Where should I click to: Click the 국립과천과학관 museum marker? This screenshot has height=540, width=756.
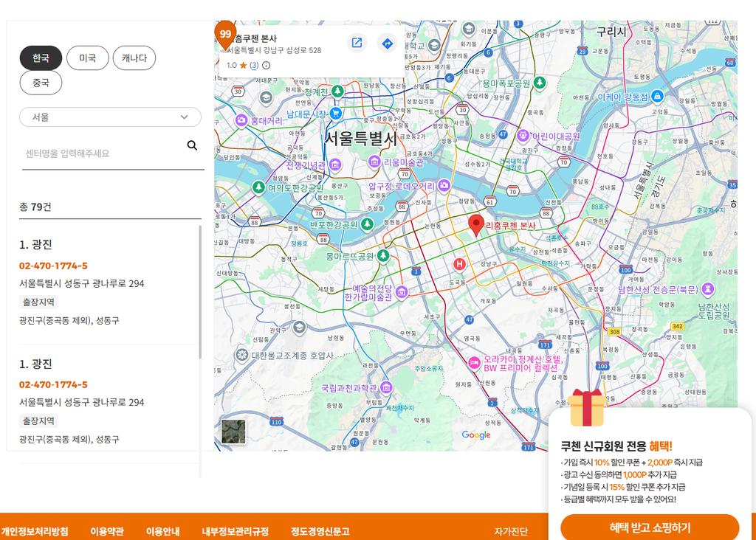pos(385,387)
